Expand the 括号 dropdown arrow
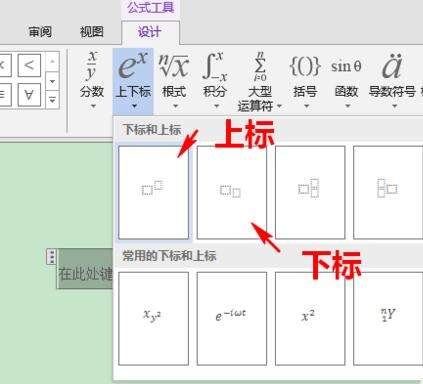Image resolution: width=423 pixels, height=384 pixels. pyautogui.click(x=306, y=106)
